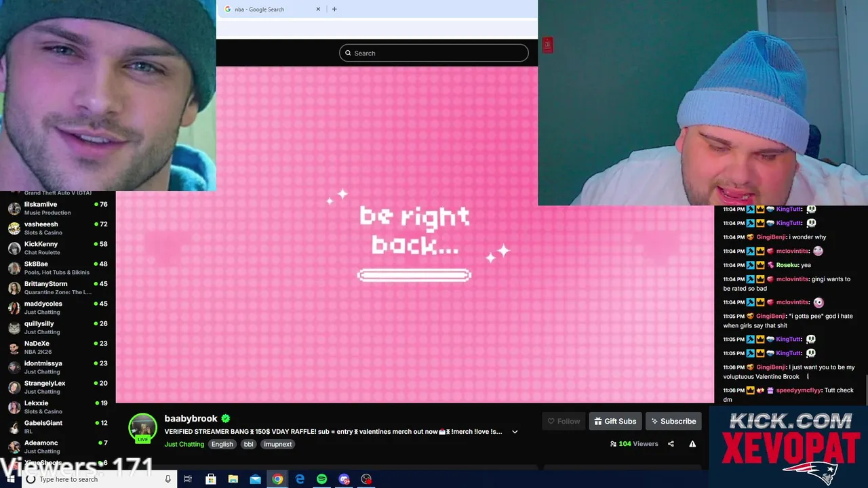
Task: Click the microphone in taskbar search
Action: click(168, 479)
